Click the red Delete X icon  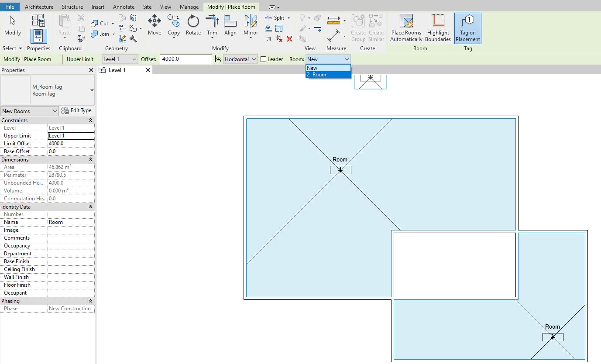289,39
